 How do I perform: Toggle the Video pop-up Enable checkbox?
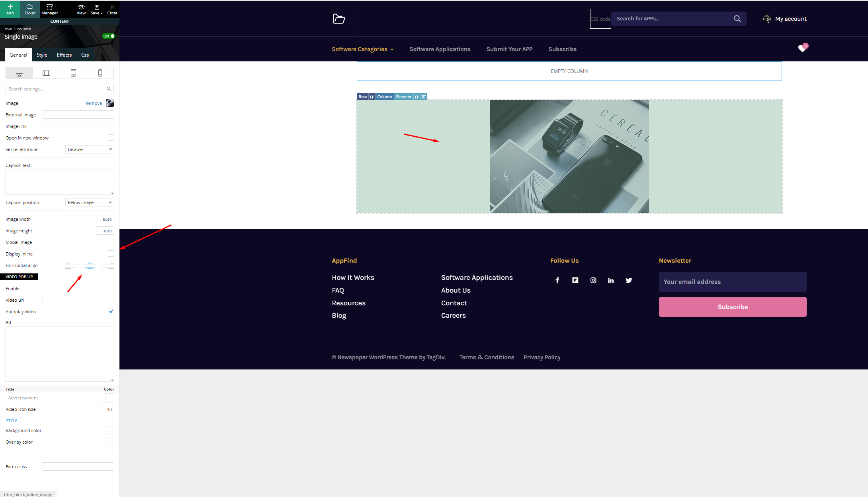tap(111, 288)
